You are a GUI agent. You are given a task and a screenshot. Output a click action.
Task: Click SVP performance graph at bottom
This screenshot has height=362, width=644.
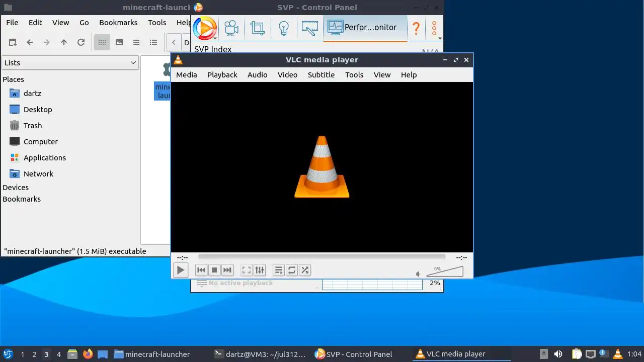pyautogui.click(x=372, y=284)
